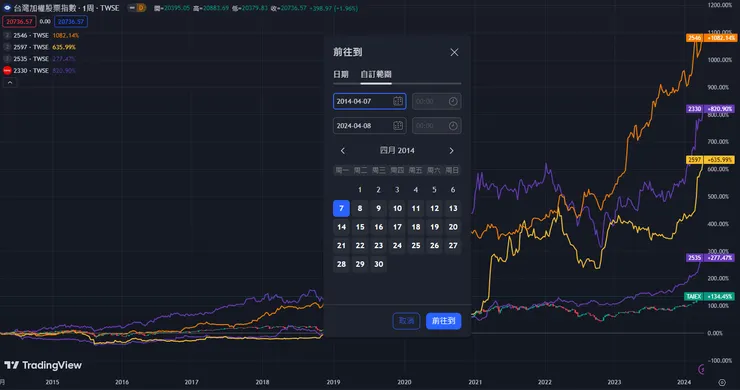740x390 pixels.
Task: Select the 2330 · TWSE legend row
Action: pos(40,71)
